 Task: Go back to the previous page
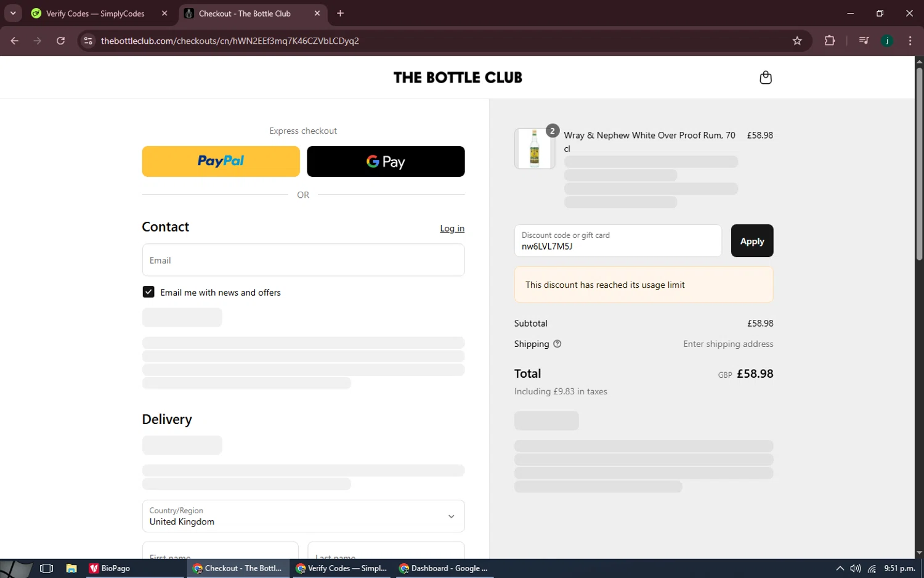coord(15,41)
